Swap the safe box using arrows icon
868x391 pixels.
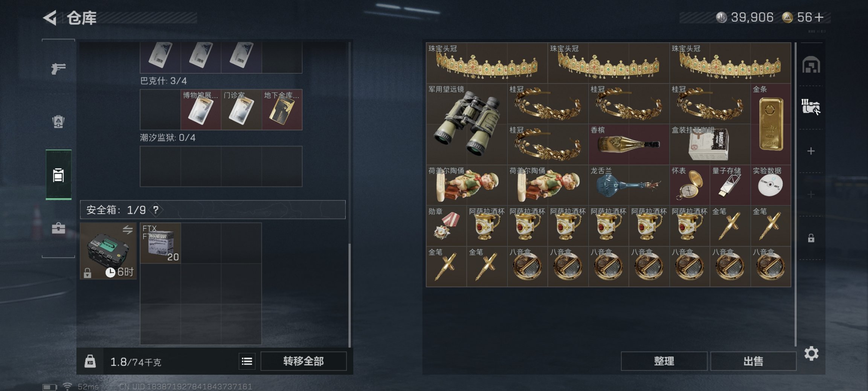(x=128, y=230)
